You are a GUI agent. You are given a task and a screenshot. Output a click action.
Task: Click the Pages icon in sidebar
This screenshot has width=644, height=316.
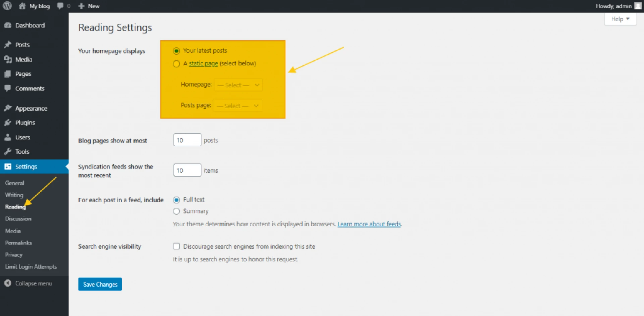coord(8,74)
